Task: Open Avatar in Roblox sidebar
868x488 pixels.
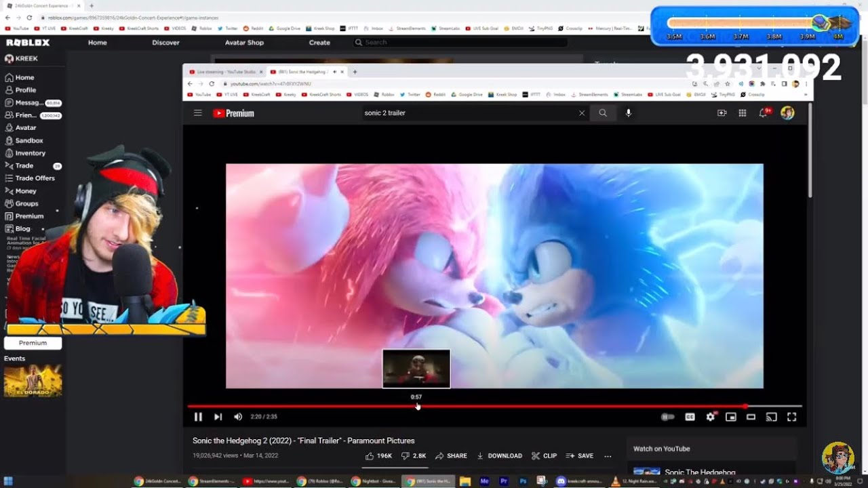Action: coord(20,128)
